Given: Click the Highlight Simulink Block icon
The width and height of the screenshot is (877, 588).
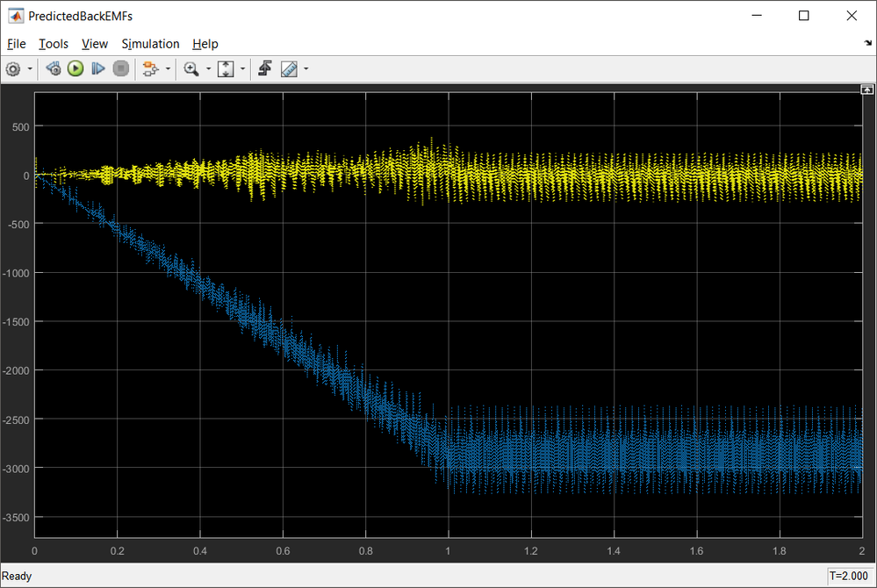Looking at the screenshot, I should [150, 68].
